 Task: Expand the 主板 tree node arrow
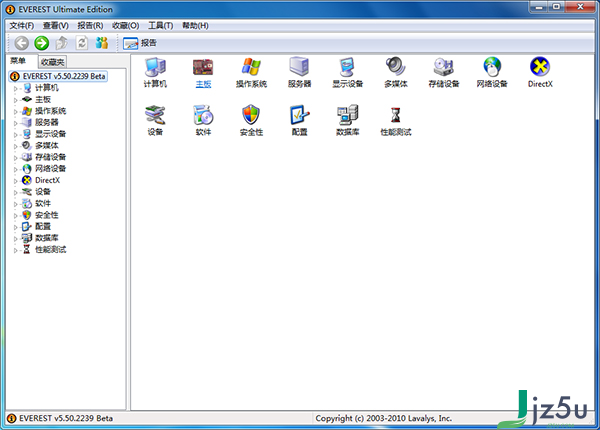pyautogui.click(x=16, y=100)
